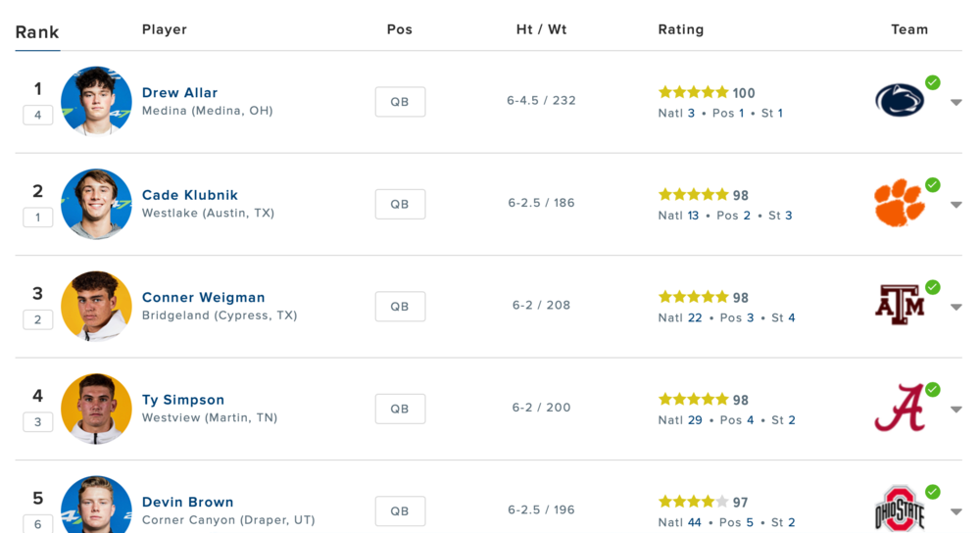Click the Penn State team logo

coord(900,100)
